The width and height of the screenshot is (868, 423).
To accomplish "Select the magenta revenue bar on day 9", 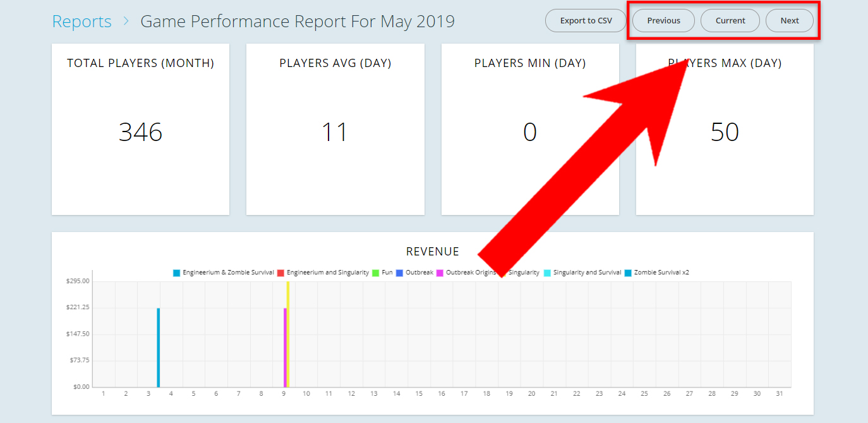I will click(285, 347).
